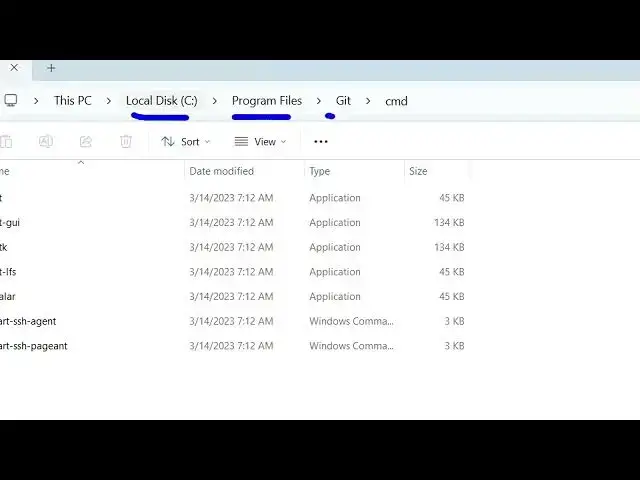This screenshot has height=480, width=640.
Task: Close the current File Explorer tab
Action: 14,67
